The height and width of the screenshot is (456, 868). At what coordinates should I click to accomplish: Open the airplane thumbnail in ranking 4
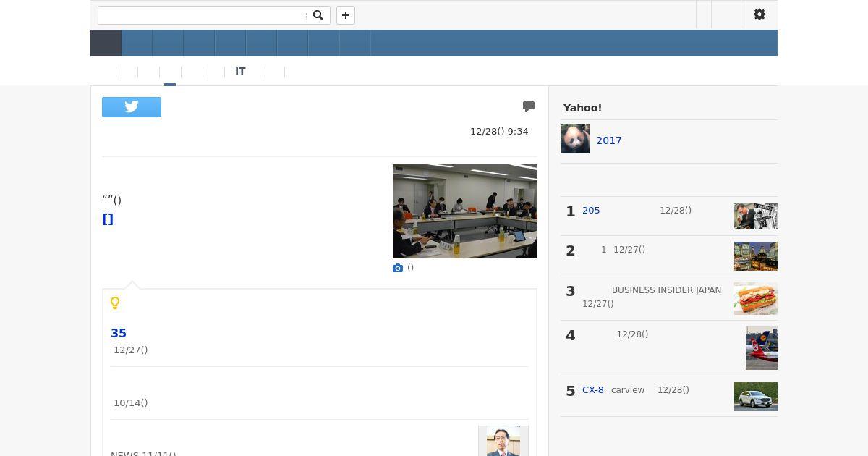762,348
